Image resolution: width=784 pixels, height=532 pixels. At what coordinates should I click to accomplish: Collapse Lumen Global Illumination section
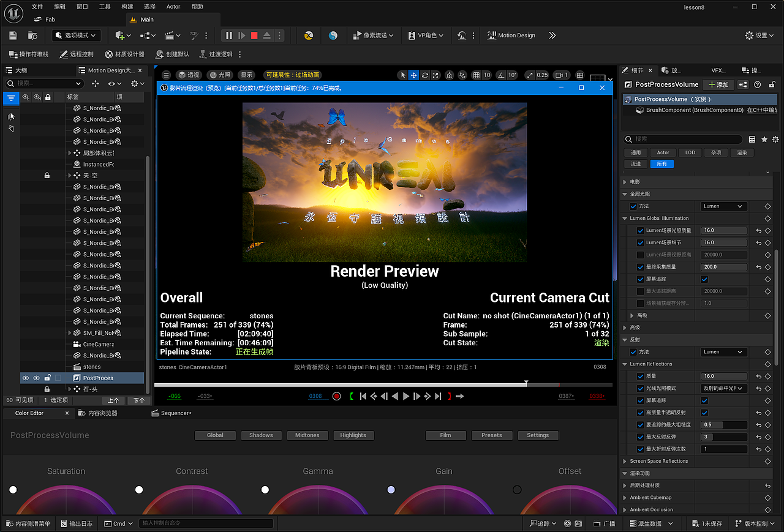pos(625,219)
